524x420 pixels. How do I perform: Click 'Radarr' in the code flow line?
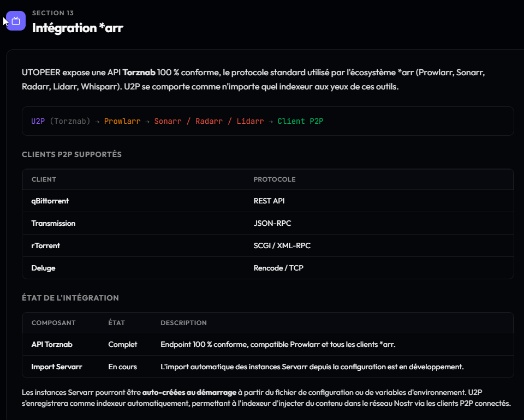pyautogui.click(x=209, y=121)
